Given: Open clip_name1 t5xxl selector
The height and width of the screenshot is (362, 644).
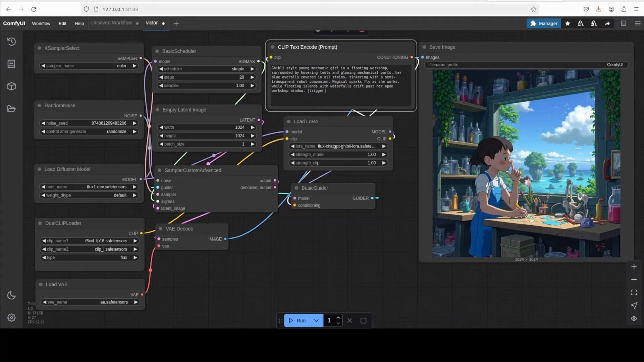Looking at the screenshot, I should pyautogui.click(x=90, y=241).
